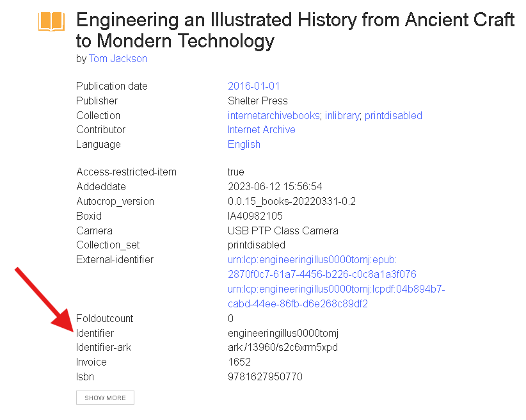Open the Internet Archive contributor link
The height and width of the screenshot is (420, 526).
(x=261, y=129)
